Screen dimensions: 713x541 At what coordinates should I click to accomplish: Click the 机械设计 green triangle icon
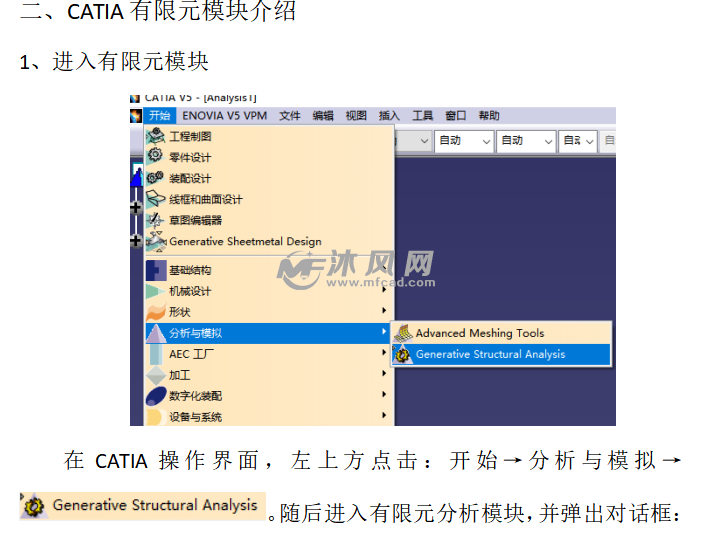[155, 291]
